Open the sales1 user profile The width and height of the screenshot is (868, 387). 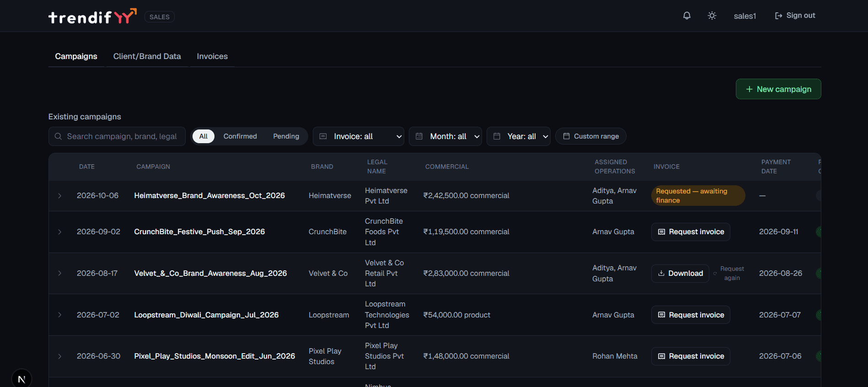pyautogui.click(x=745, y=16)
